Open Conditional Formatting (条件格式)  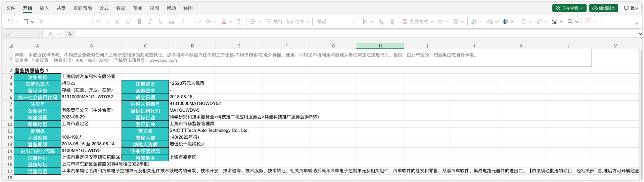click(418, 22)
